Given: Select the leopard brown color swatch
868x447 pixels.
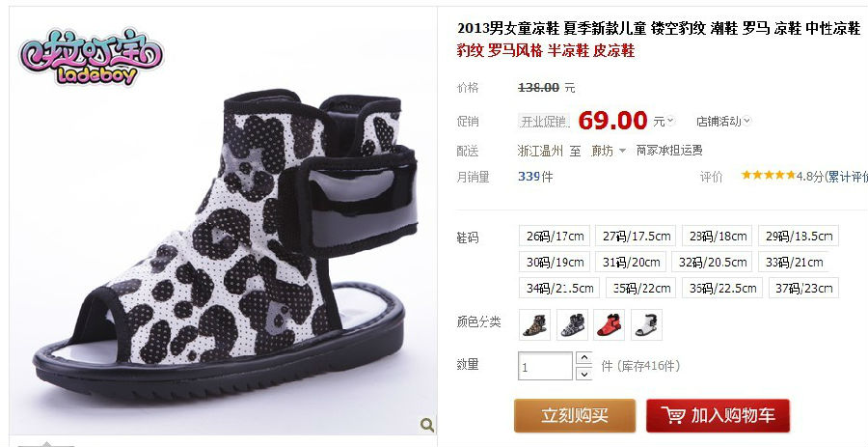Looking at the screenshot, I should [535, 324].
